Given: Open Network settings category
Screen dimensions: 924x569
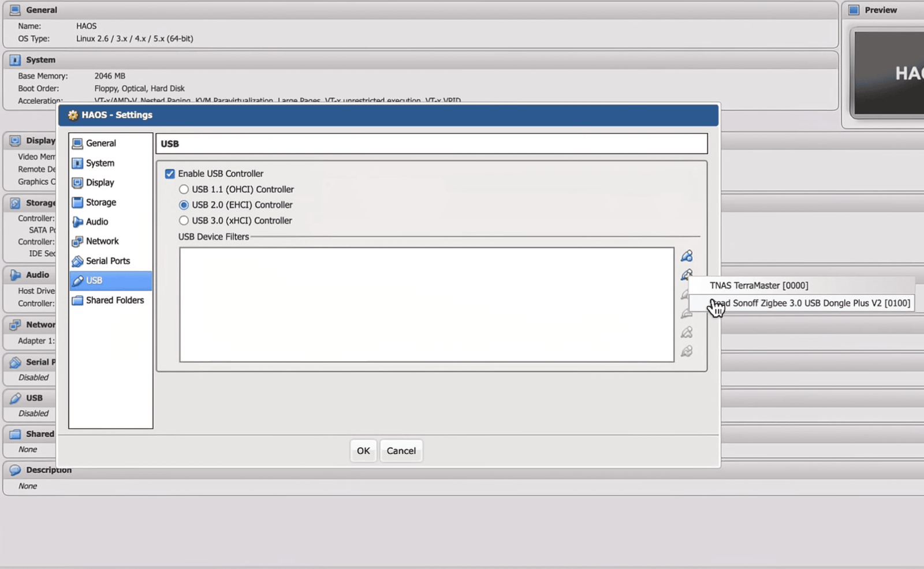Looking at the screenshot, I should pyautogui.click(x=110, y=241).
